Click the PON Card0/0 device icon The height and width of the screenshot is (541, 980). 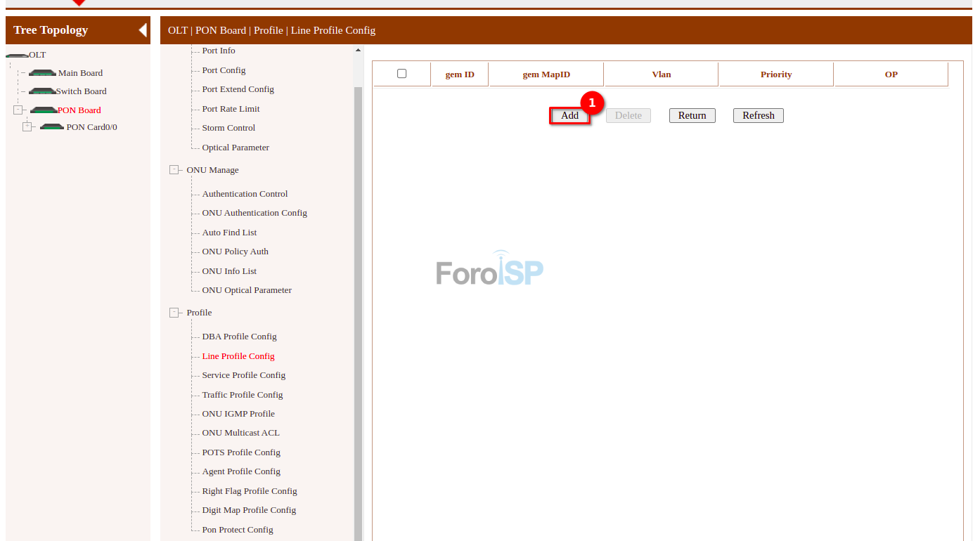(52, 127)
